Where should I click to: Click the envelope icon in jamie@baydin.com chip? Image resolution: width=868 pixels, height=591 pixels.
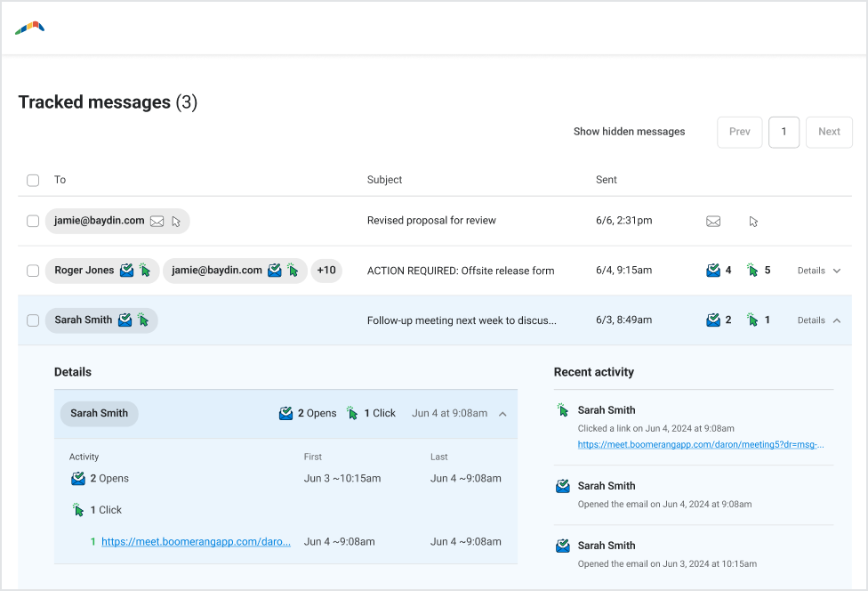[x=157, y=222]
